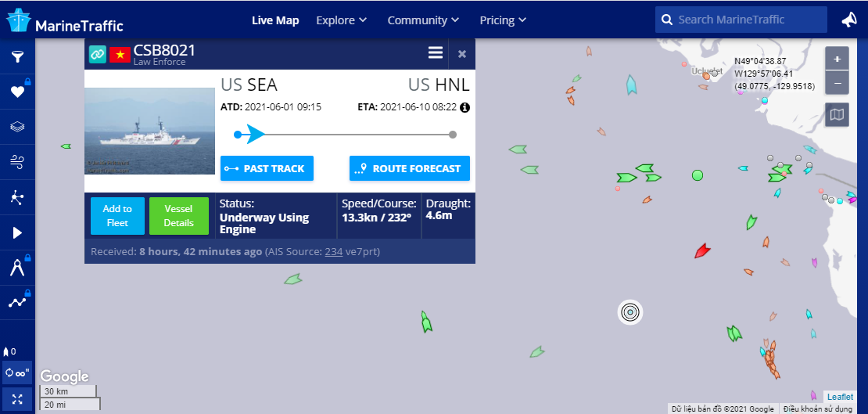
Task: Toggle vessel names display with infinity icon
Action: 17,373
